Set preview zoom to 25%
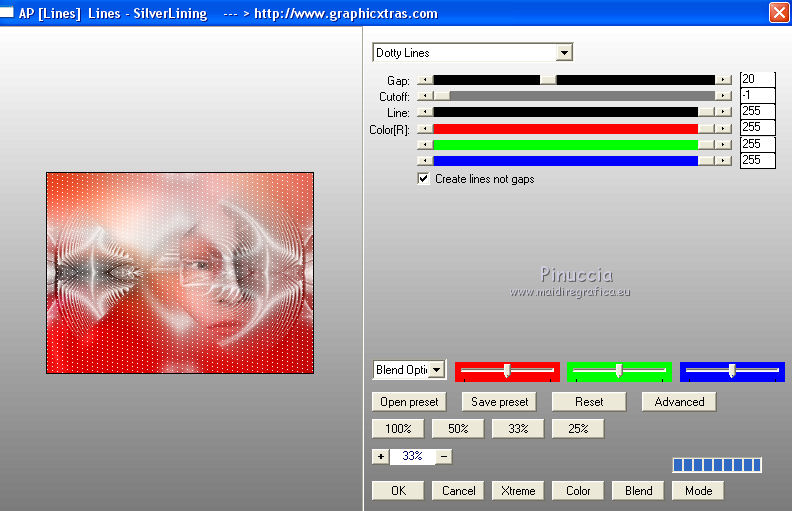This screenshot has width=792, height=511. coord(578,429)
